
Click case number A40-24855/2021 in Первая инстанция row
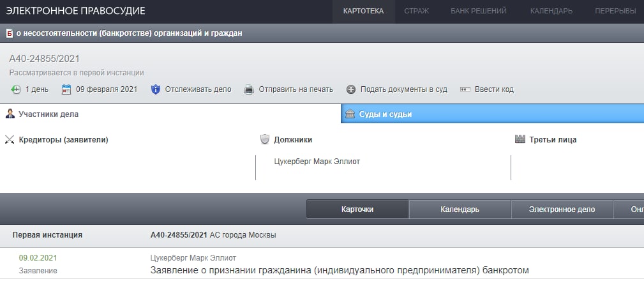(x=179, y=235)
